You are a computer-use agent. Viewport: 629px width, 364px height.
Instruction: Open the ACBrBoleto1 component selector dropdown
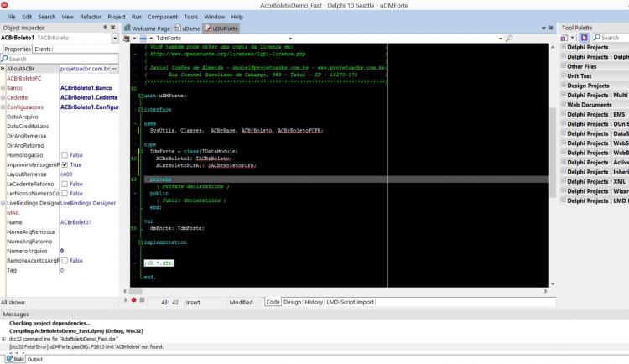pyautogui.click(x=115, y=38)
